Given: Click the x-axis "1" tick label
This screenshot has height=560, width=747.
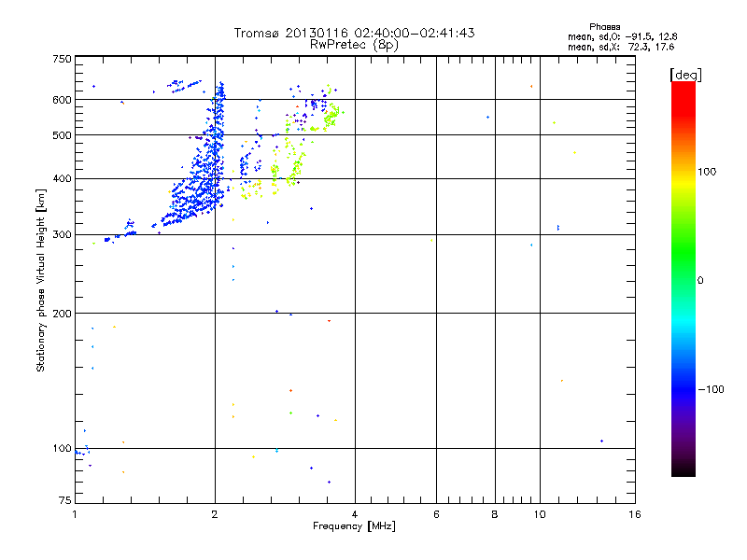Looking at the screenshot, I should pyautogui.click(x=75, y=514).
